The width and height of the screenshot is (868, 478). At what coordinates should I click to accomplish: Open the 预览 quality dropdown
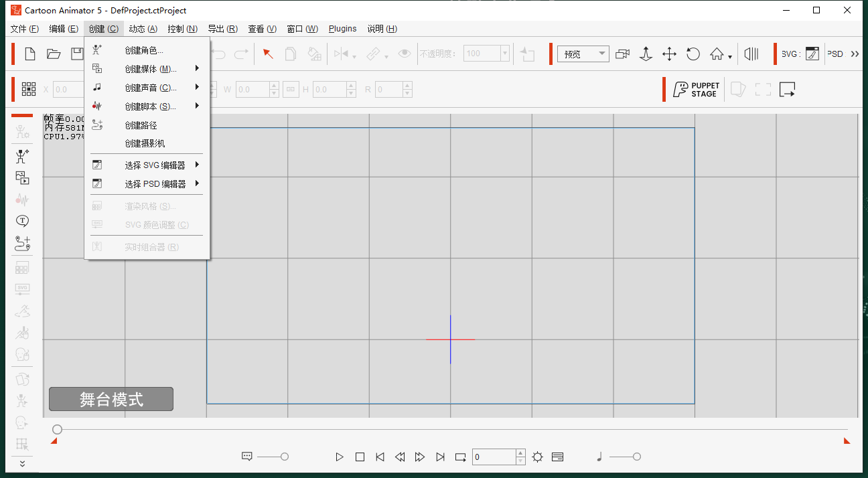(583, 54)
